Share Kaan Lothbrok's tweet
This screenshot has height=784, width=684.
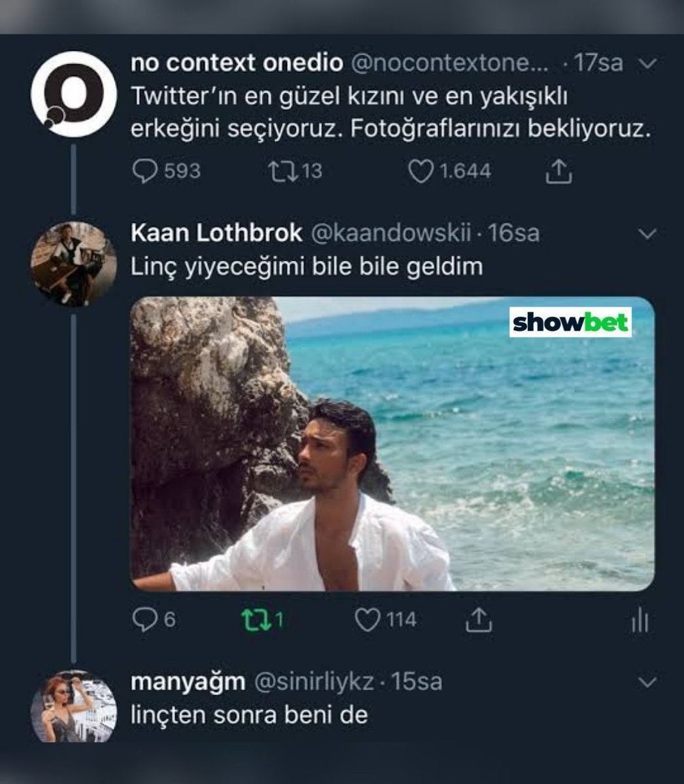point(478,619)
